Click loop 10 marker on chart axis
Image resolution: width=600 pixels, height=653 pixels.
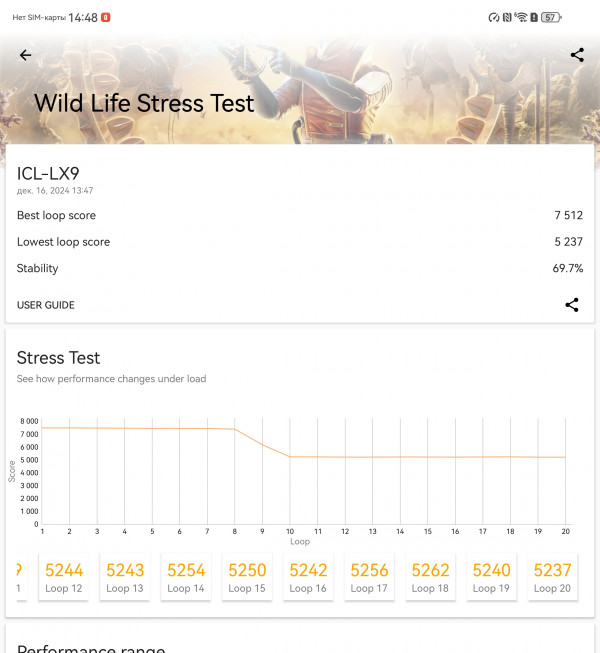tap(290, 531)
